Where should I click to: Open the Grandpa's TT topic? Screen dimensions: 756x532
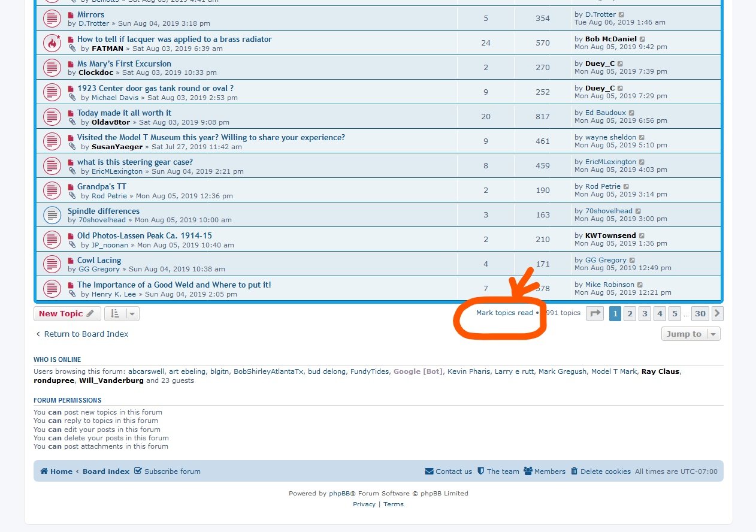click(x=101, y=186)
